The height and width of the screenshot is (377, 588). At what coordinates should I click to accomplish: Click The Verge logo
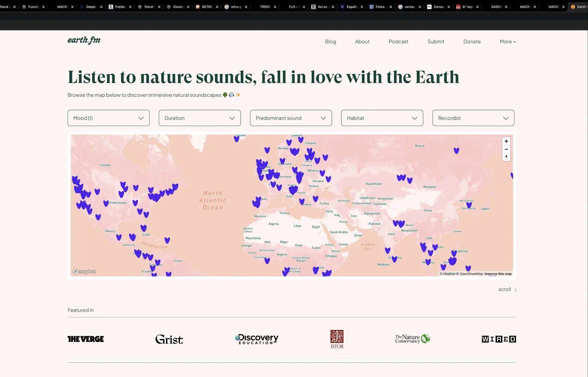[x=86, y=339]
